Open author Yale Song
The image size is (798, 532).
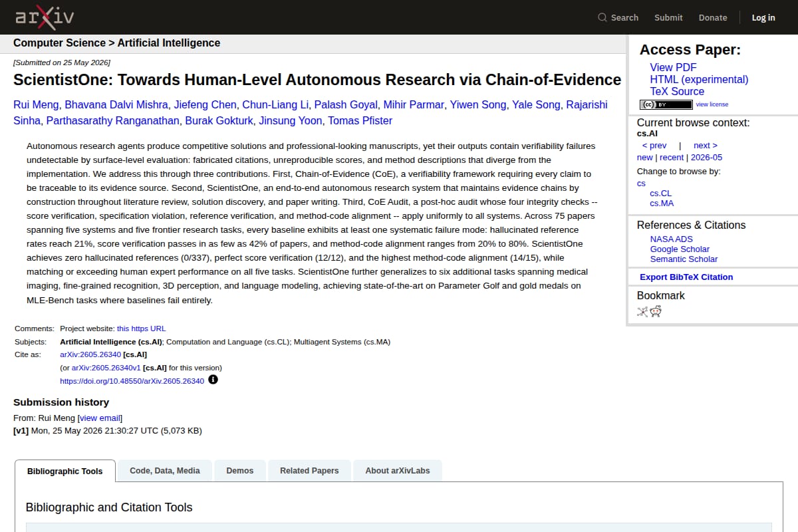(x=536, y=105)
